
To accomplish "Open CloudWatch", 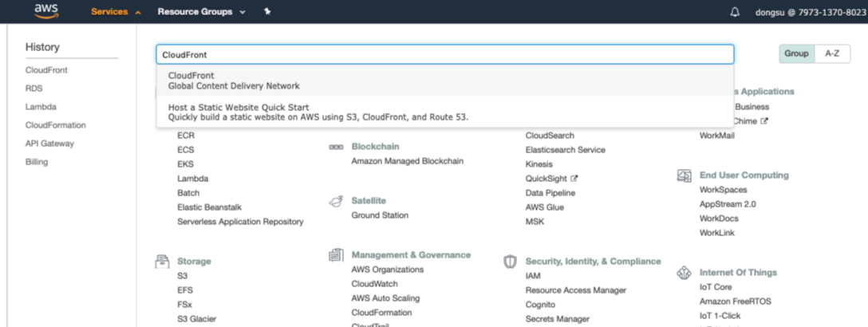I will [x=375, y=284].
